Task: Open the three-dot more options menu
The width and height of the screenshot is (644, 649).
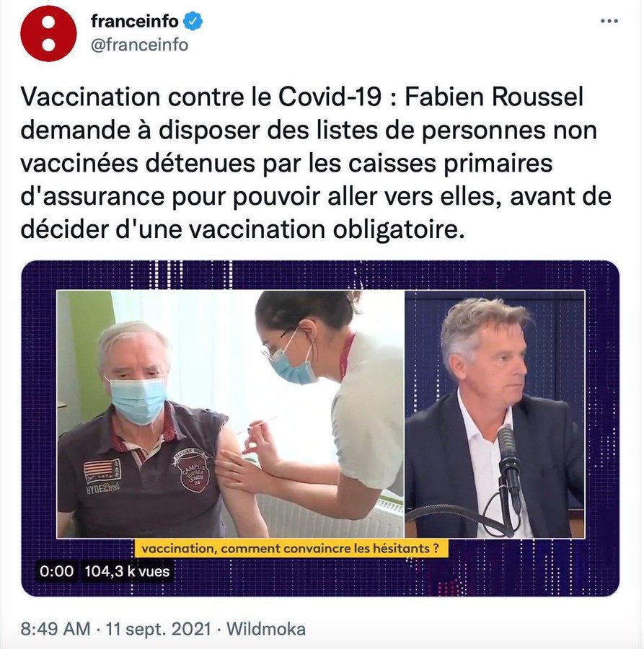Action: (609, 21)
